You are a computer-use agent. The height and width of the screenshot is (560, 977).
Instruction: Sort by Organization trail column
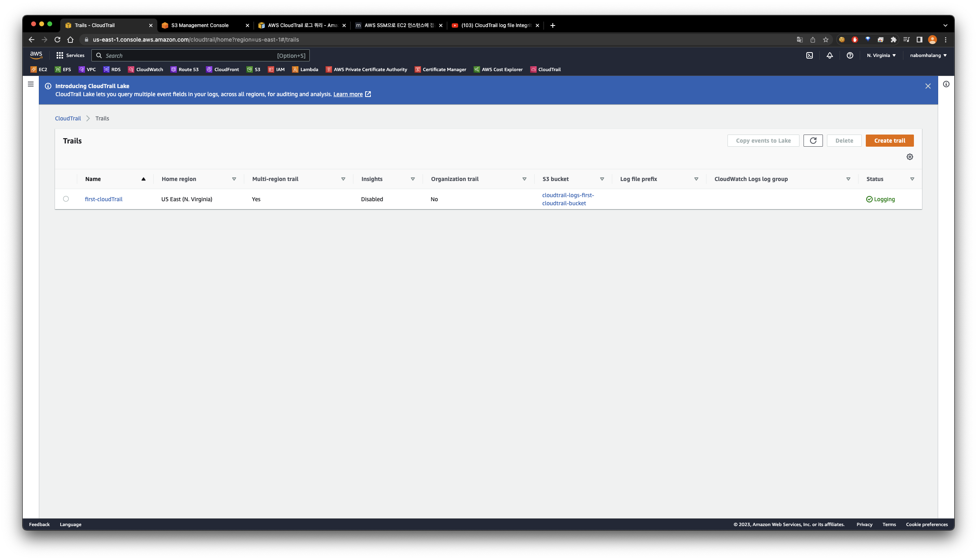478,179
